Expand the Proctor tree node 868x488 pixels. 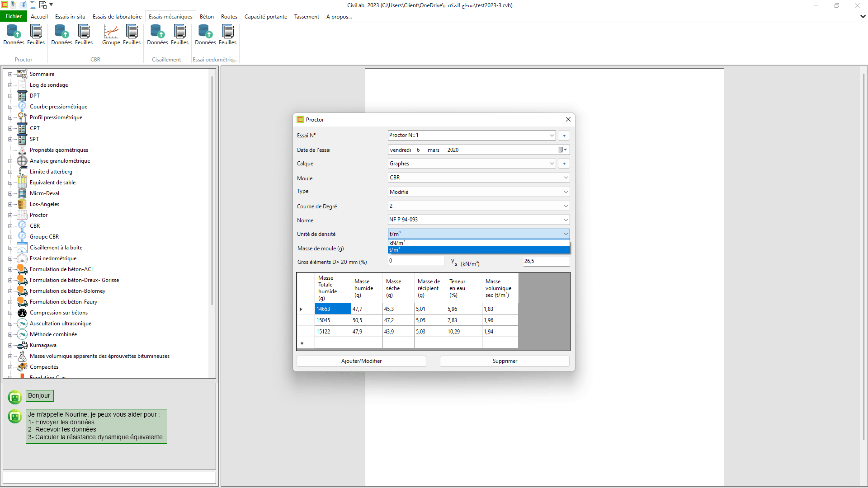(x=10, y=215)
